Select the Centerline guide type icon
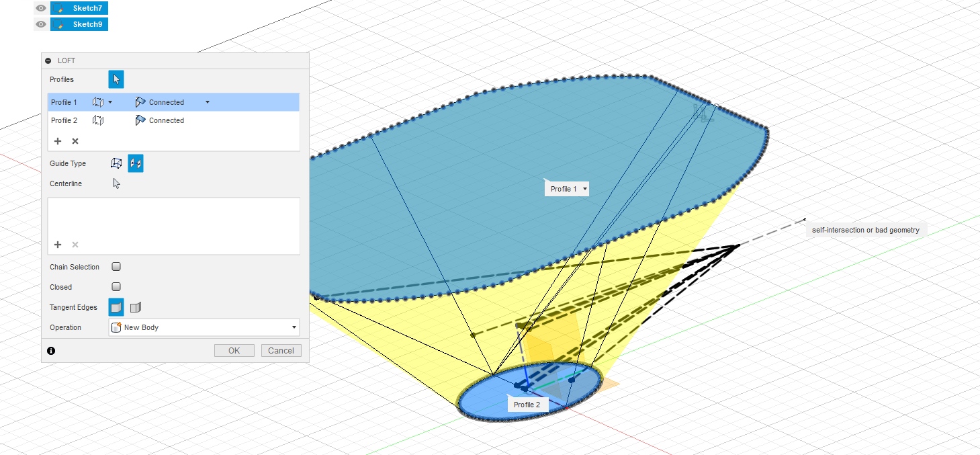The width and height of the screenshot is (980, 455). (136, 163)
